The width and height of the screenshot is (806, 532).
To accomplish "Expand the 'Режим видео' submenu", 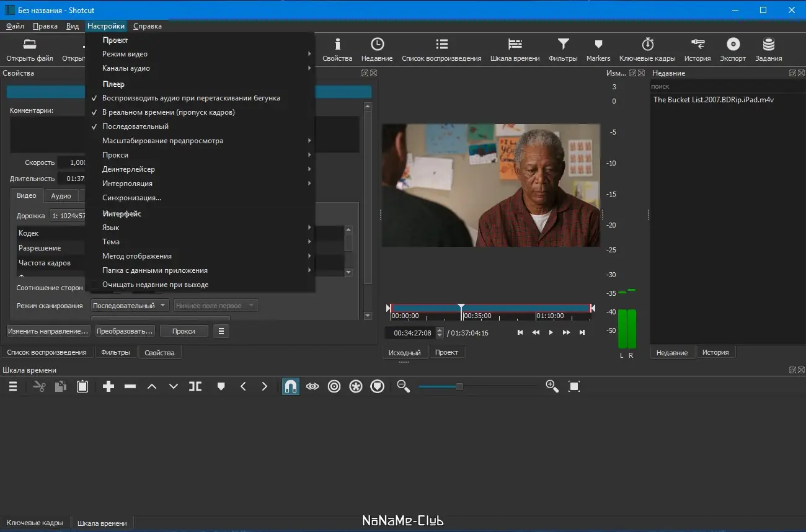I will click(x=125, y=54).
